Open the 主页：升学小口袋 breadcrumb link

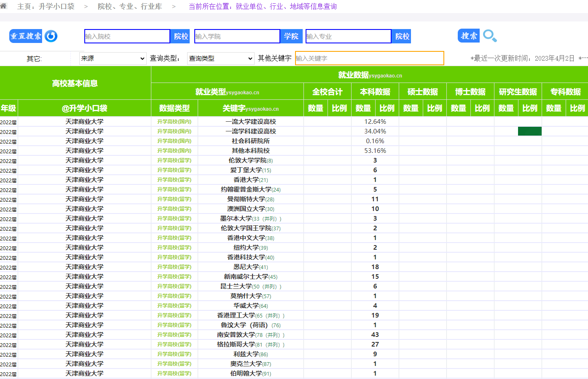[x=46, y=6]
